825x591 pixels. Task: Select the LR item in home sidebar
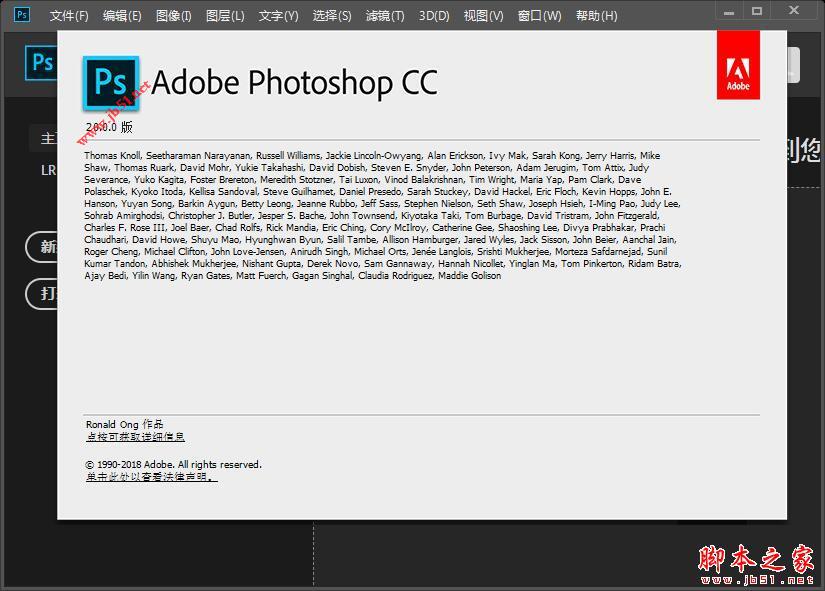(48, 170)
